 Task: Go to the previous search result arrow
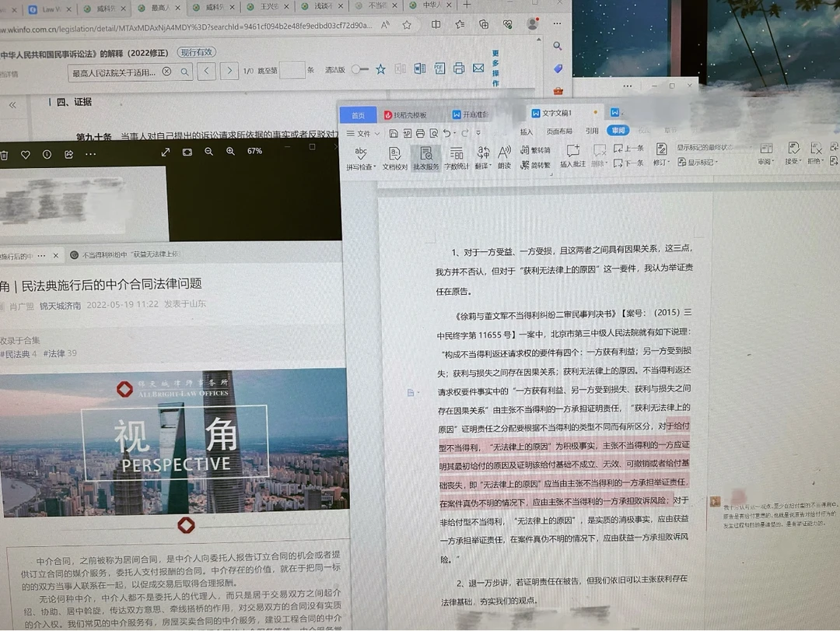pyautogui.click(x=206, y=71)
